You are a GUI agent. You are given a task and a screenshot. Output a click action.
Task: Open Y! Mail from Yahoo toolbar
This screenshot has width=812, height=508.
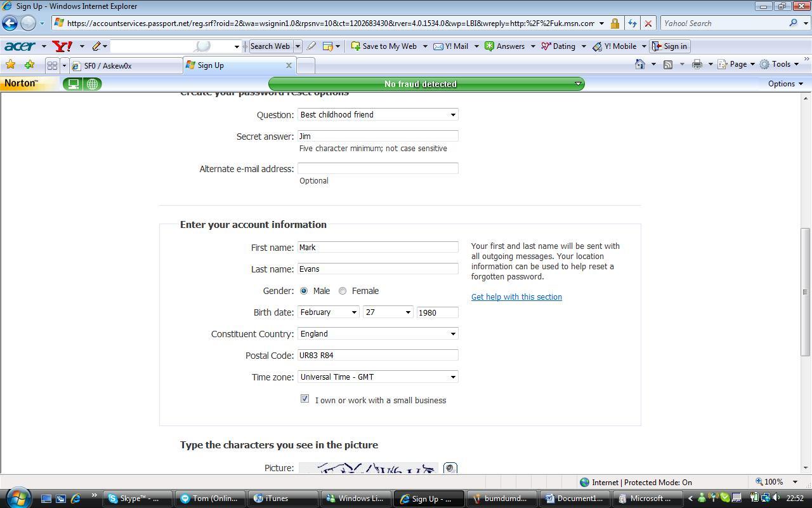pos(451,46)
